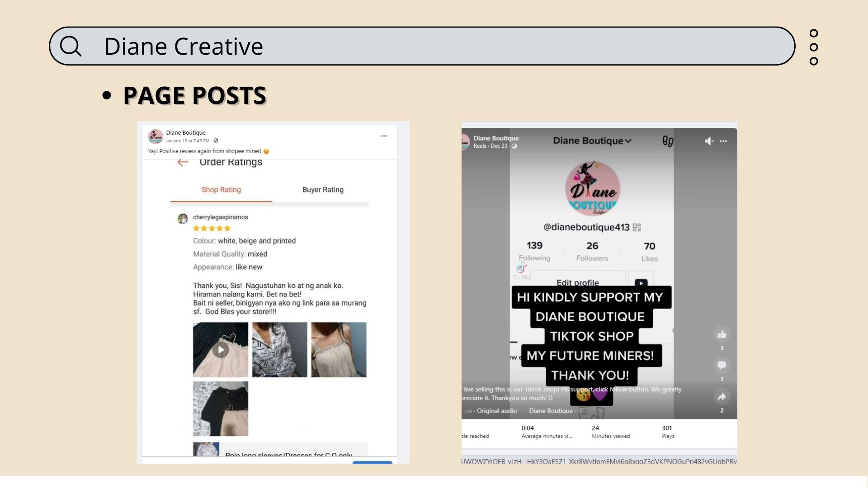This screenshot has width=868, height=488.
Task: Play the review video thumbnail
Action: click(221, 350)
